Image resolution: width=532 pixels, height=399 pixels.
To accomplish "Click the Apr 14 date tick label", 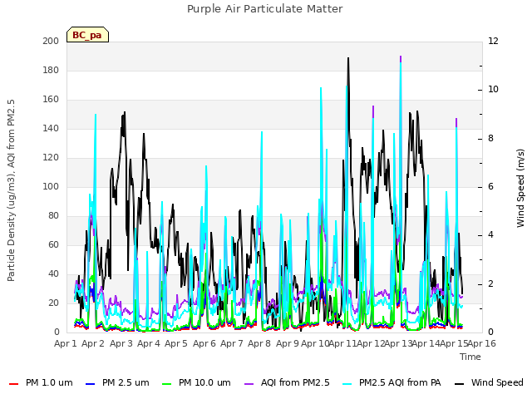I will click(x=426, y=343).
